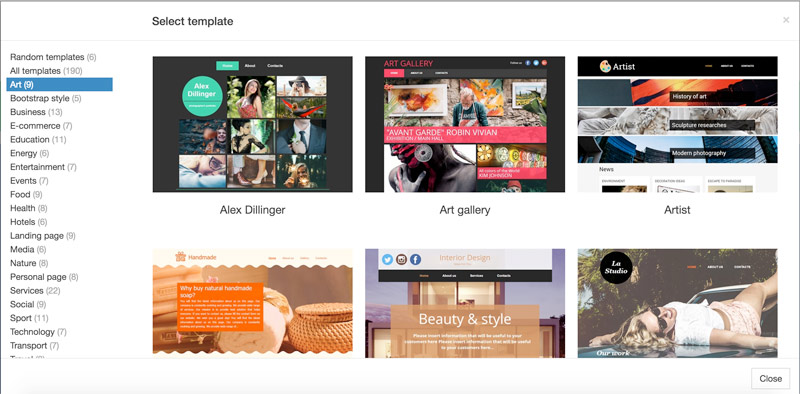Select the Art gallery template preview

coord(465,124)
